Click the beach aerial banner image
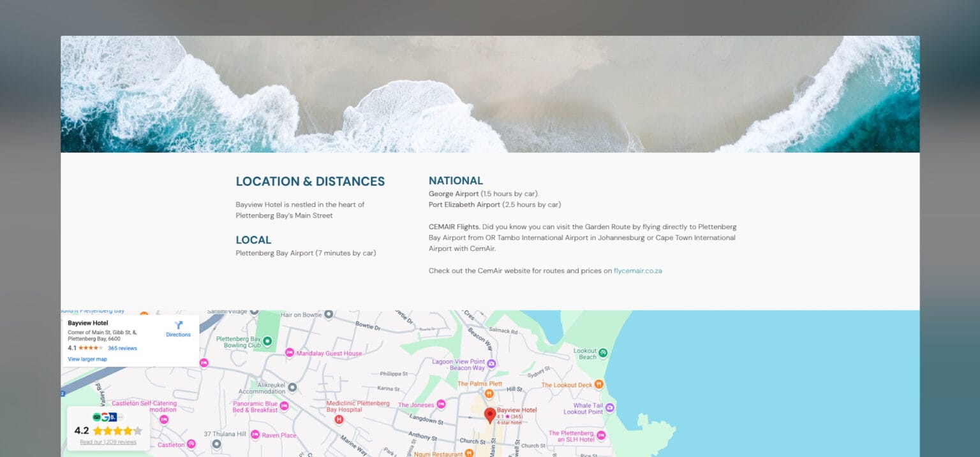 click(x=490, y=94)
